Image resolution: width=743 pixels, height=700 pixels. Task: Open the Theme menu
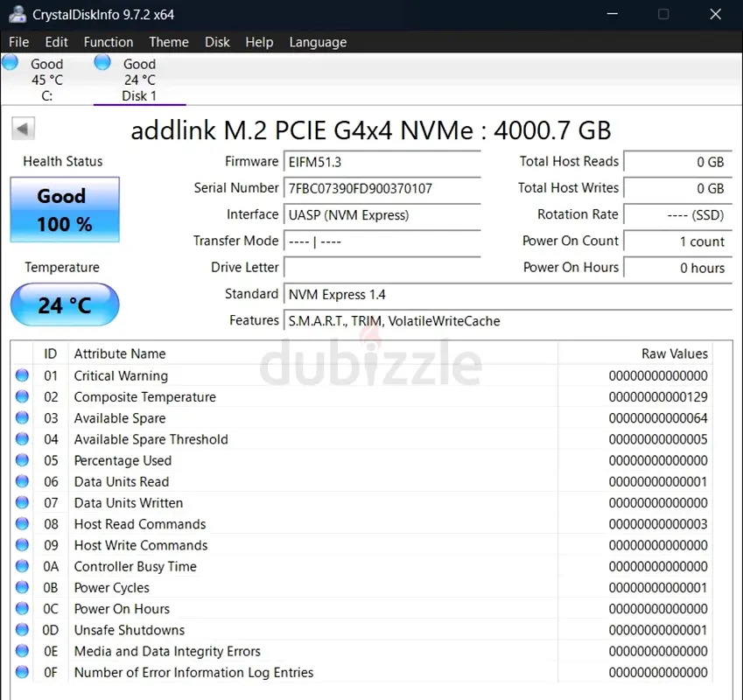(169, 42)
